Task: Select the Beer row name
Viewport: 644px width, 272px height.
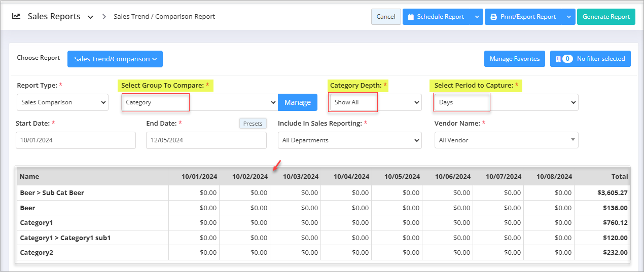Action: [28, 208]
